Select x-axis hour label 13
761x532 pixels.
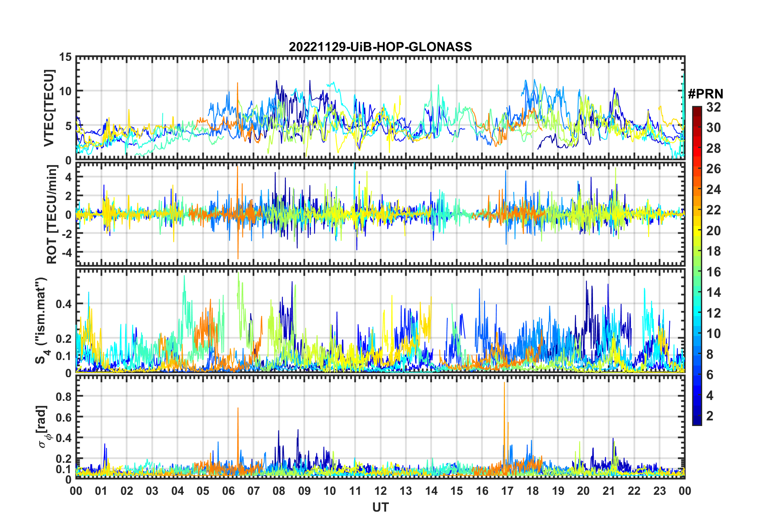(406, 491)
